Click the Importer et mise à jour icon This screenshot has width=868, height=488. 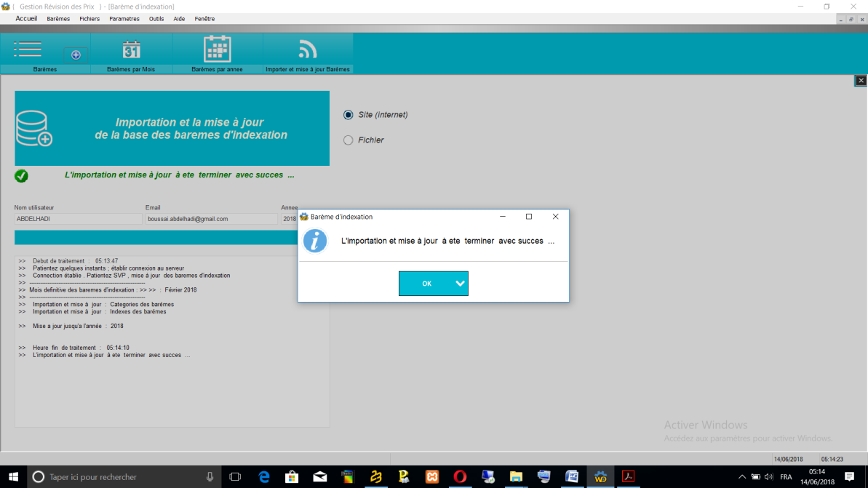(x=307, y=49)
